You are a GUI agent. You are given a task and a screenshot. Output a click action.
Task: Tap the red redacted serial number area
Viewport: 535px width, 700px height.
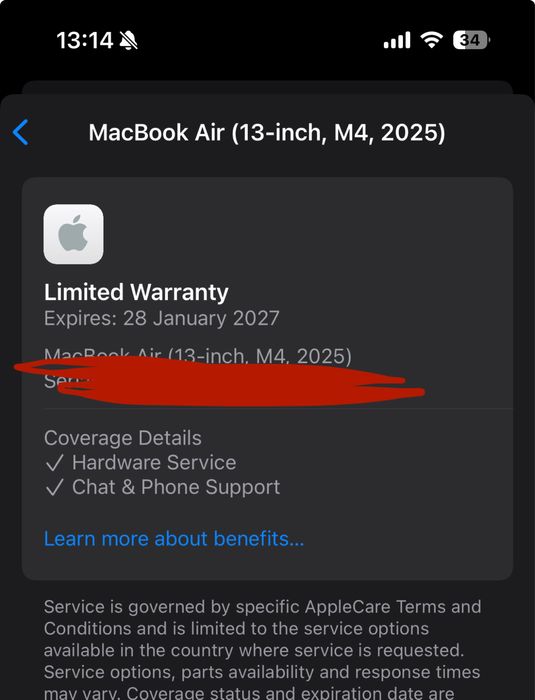point(219,381)
